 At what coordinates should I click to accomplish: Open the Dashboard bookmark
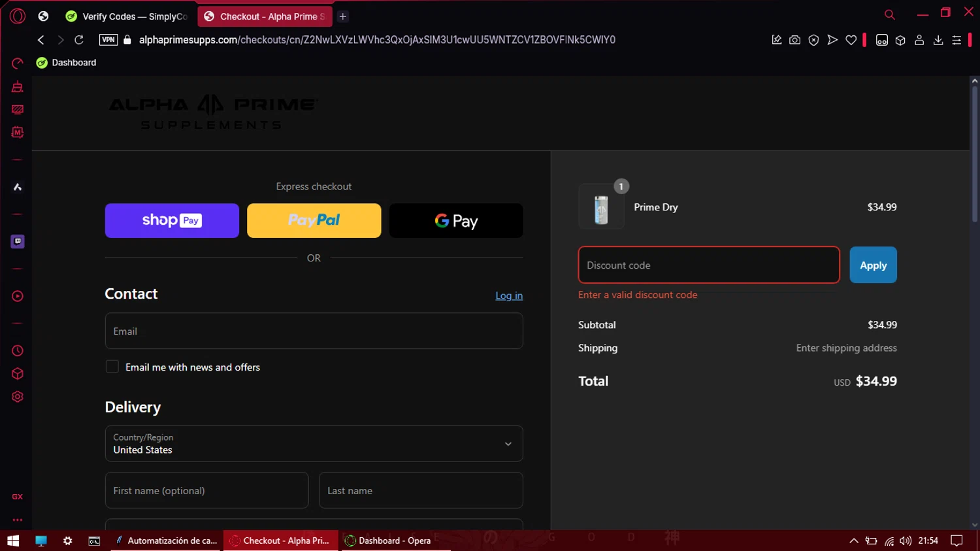point(66,63)
